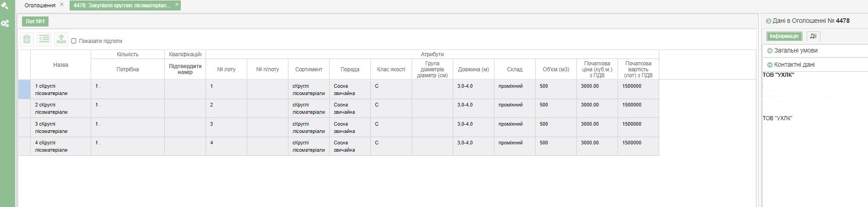This screenshot has width=868, height=207.
Task: Select the Інформація tab
Action: pos(784,36)
